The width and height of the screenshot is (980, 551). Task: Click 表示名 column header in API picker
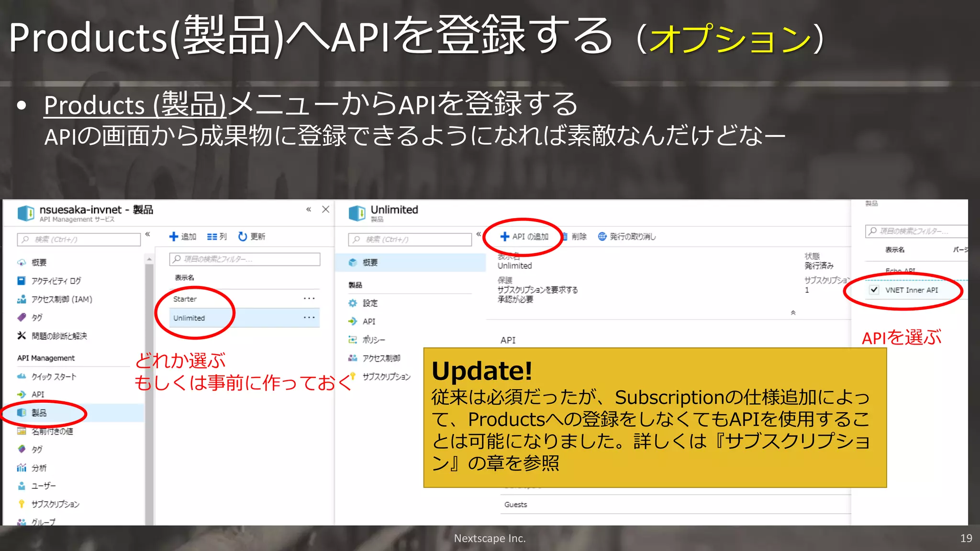pos(894,250)
